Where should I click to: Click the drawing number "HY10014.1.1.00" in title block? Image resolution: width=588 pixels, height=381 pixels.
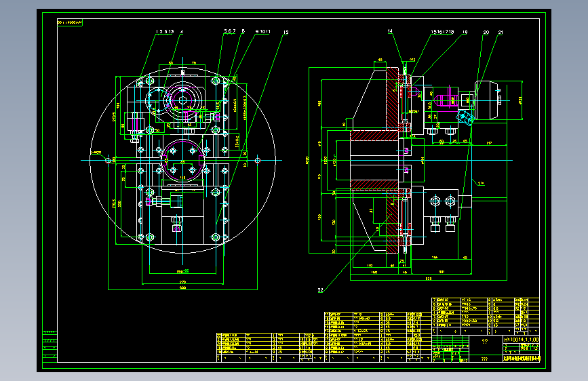[x=522, y=340]
